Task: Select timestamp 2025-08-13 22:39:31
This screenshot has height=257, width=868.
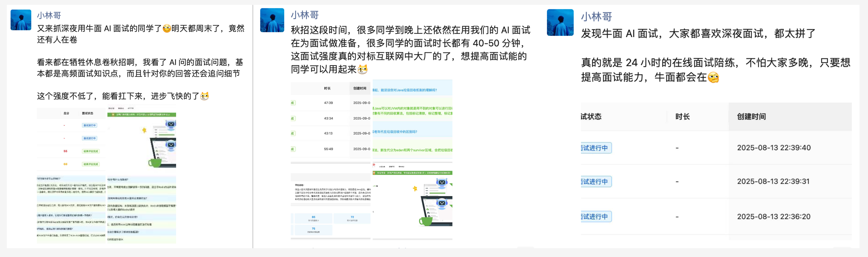Action: point(773,182)
